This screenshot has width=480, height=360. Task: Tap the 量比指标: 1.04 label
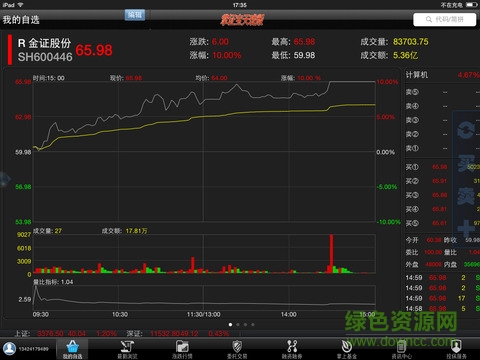[53, 282]
